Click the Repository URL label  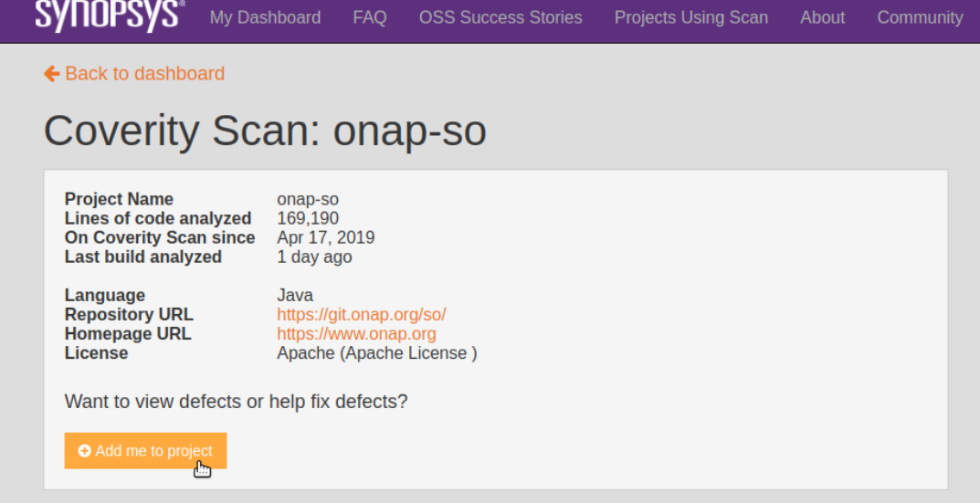tap(129, 314)
